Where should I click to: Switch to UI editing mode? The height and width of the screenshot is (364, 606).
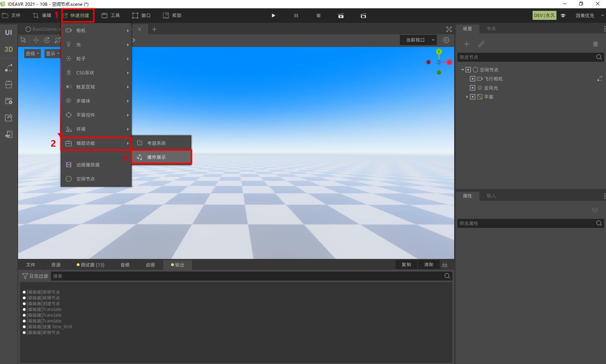(x=8, y=32)
